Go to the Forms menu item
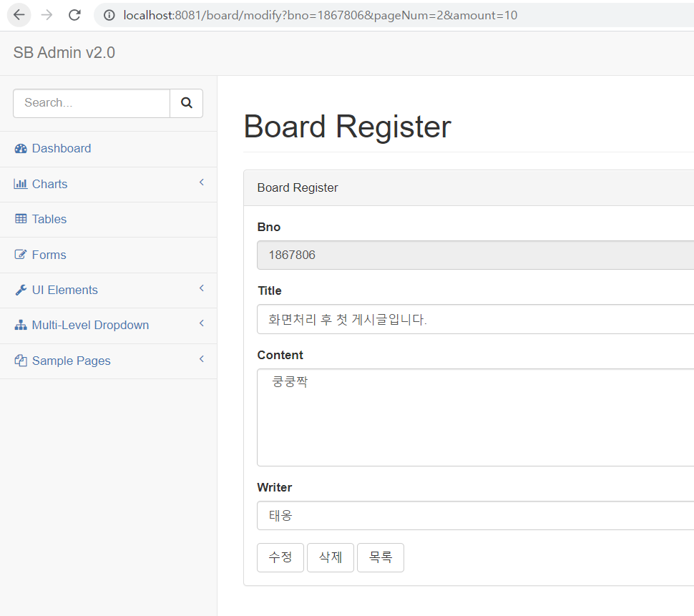 [109, 255]
